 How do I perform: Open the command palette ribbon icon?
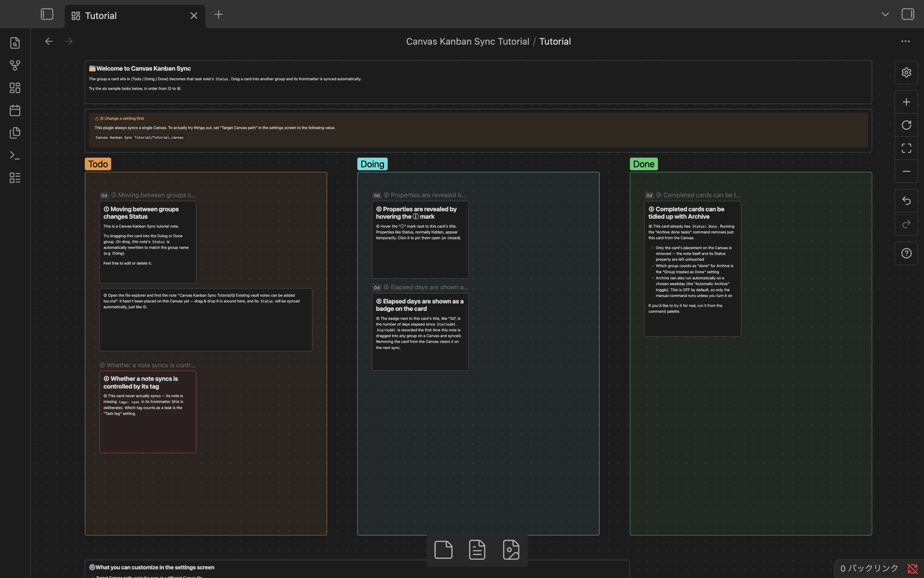(x=15, y=155)
